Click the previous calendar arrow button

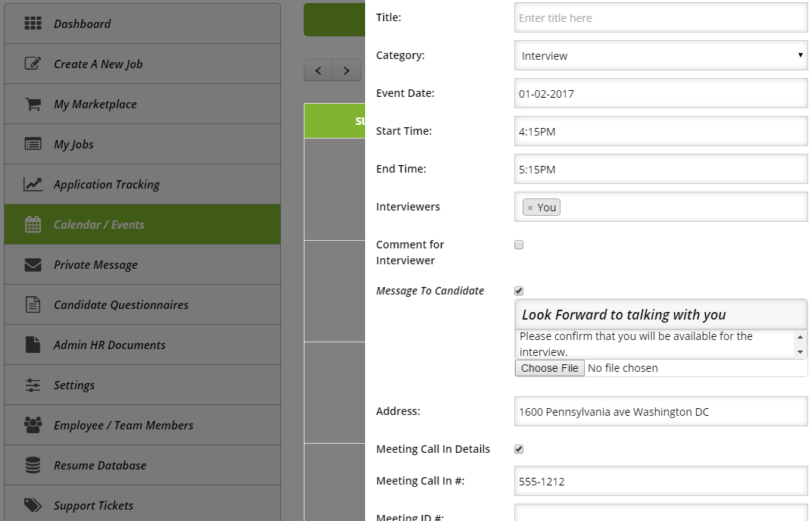pos(318,70)
